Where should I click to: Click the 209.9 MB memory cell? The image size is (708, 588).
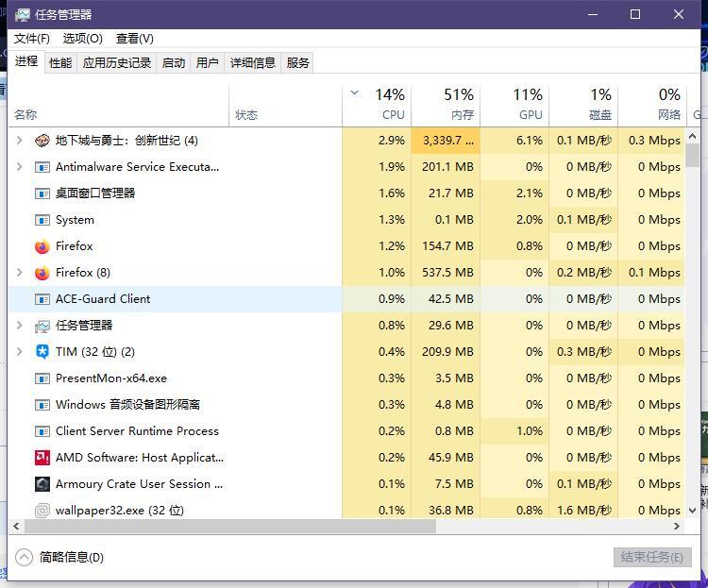click(x=446, y=352)
